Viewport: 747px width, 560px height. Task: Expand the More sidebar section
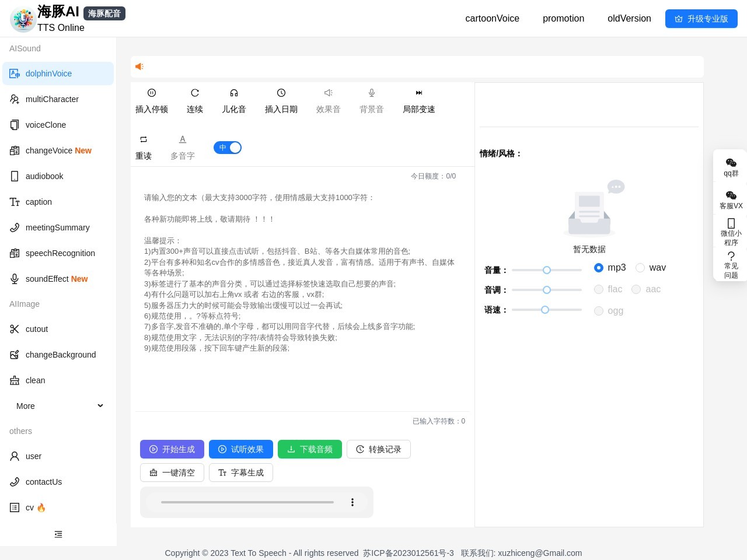coord(58,406)
